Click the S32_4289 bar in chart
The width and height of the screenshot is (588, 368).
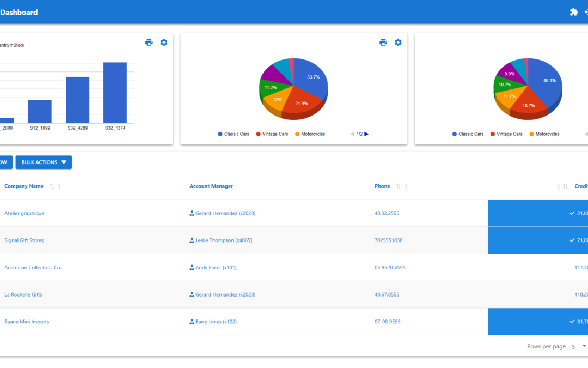(78, 100)
